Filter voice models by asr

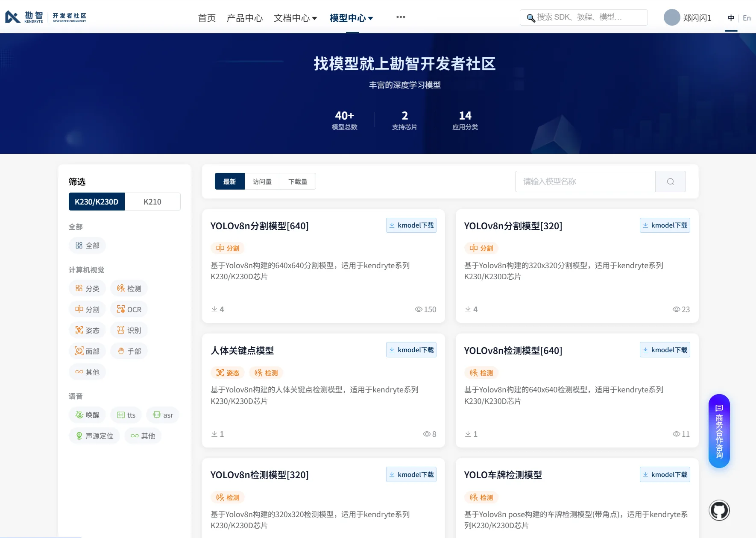(163, 415)
